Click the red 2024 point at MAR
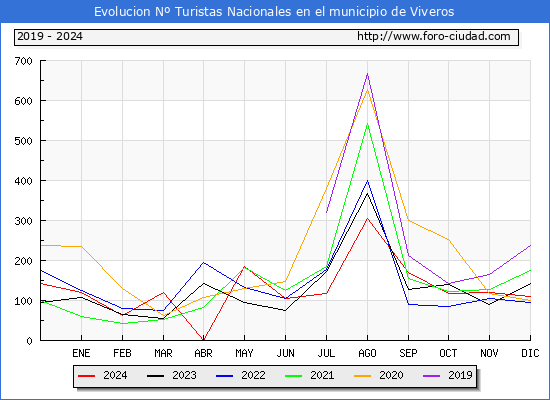This screenshot has height=400, width=550. (x=163, y=292)
